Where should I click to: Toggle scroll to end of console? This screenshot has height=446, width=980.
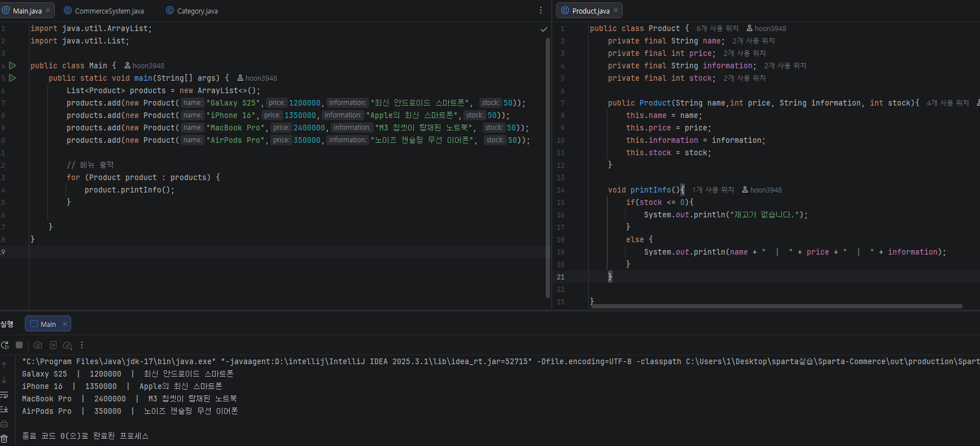(4, 409)
